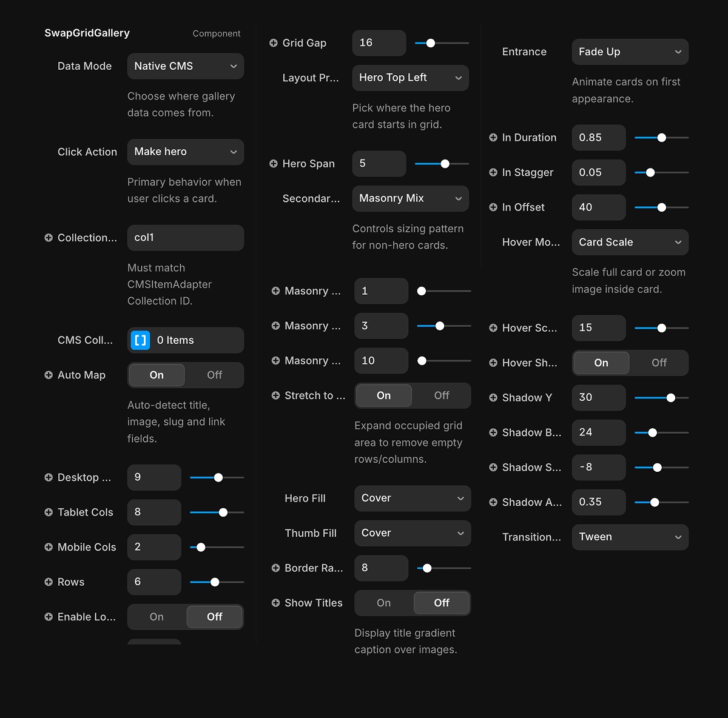Viewport: 728px width, 718px height.
Task: Click the CMS collection brackets icon
Action: click(x=140, y=340)
